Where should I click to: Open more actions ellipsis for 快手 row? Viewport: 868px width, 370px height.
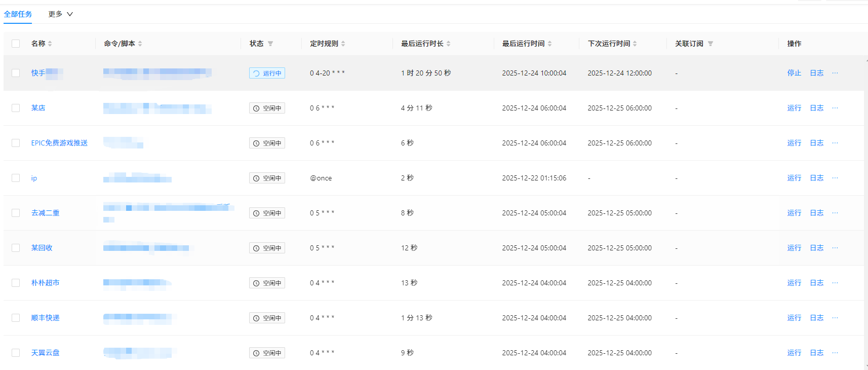coord(835,73)
